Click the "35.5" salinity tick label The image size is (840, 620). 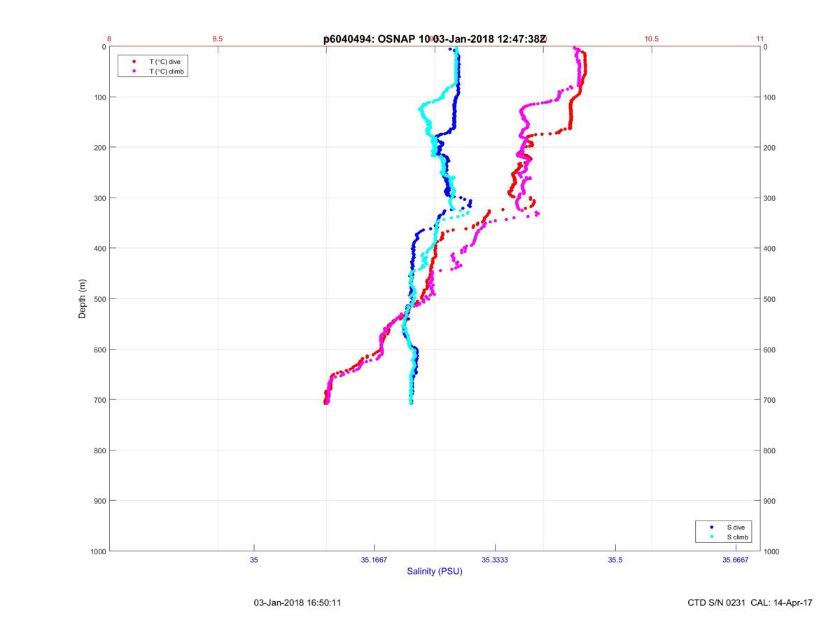[x=615, y=559]
